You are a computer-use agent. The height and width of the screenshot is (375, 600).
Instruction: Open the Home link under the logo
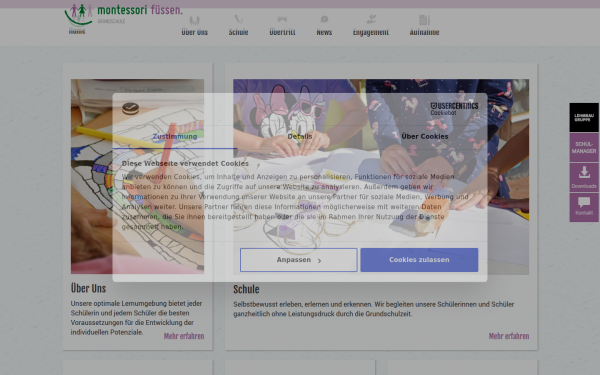pos(77,31)
